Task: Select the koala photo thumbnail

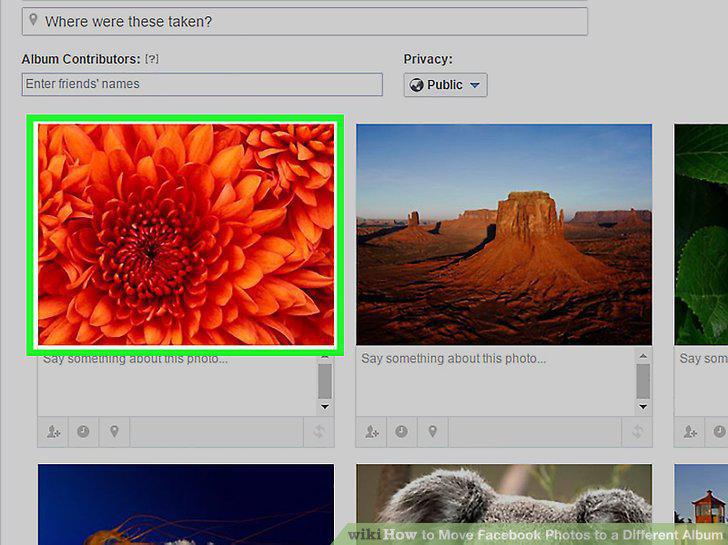Action: coord(504,505)
